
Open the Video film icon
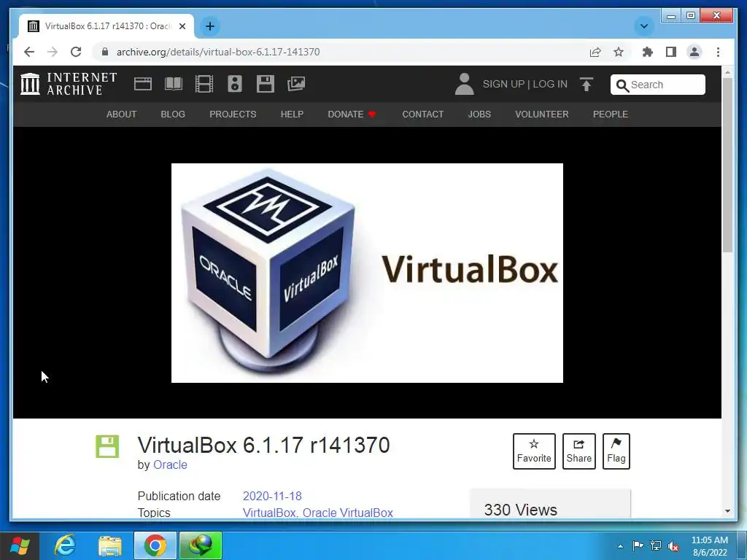click(x=204, y=84)
